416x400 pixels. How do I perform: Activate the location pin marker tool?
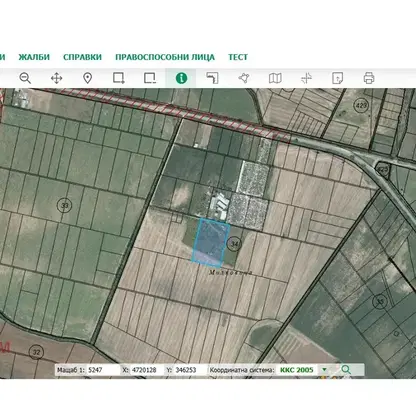[x=87, y=78]
